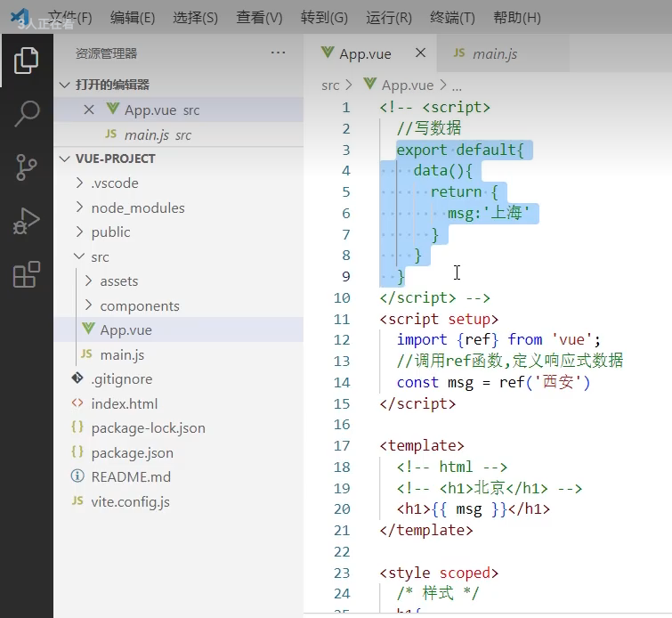Collapse the src folder
The height and width of the screenshot is (618, 672).
click(179, 256)
